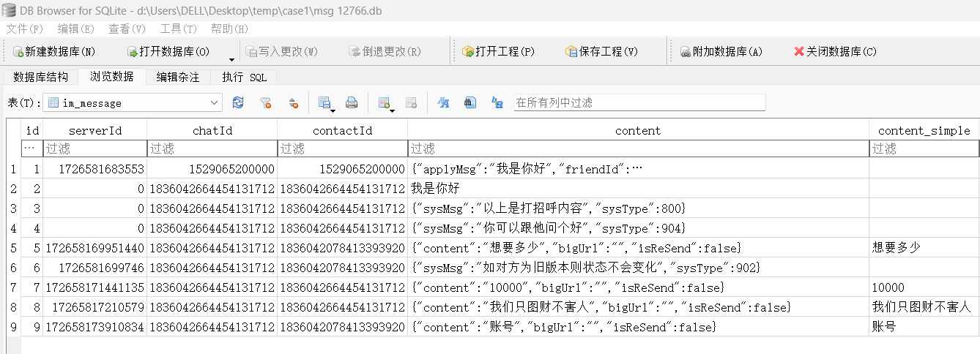Insert a new record icon
The image size is (980, 354).
[x=386, y=103]
